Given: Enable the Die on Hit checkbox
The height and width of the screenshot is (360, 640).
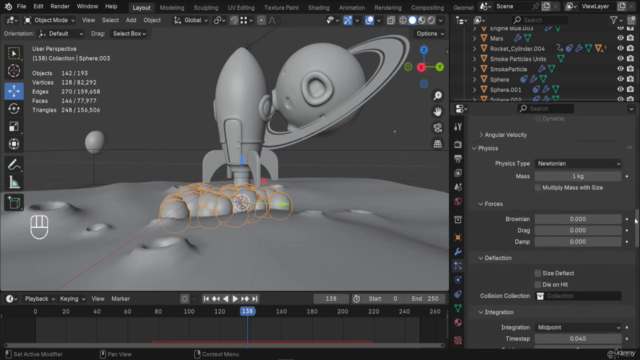Looking at the screenshot, I should [538, 284].
